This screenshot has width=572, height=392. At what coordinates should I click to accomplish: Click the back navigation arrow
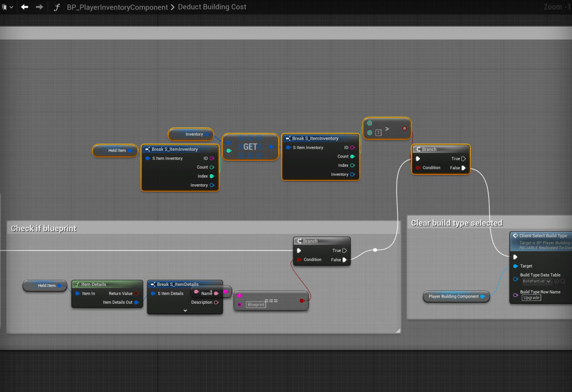coord(25,7)
